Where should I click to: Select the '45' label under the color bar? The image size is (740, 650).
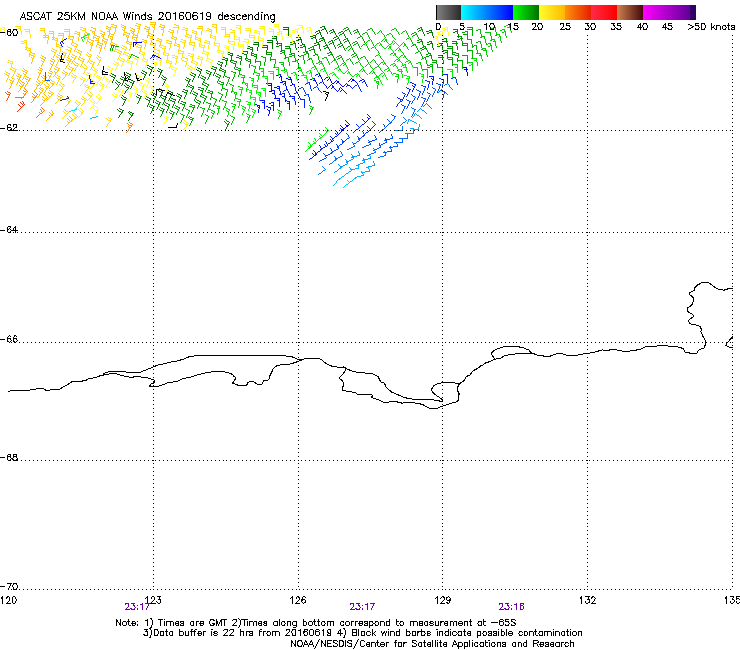(667, 27)
